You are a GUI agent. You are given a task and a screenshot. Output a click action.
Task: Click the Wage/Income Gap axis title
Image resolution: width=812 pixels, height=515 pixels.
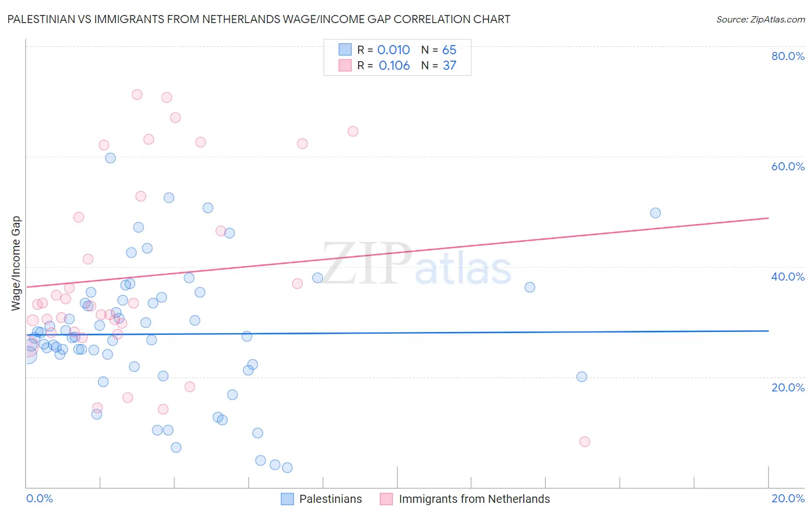pos(16,263)
